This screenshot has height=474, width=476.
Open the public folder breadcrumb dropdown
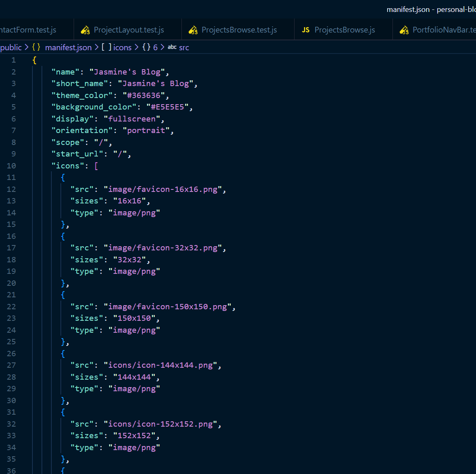coord(11,47)
